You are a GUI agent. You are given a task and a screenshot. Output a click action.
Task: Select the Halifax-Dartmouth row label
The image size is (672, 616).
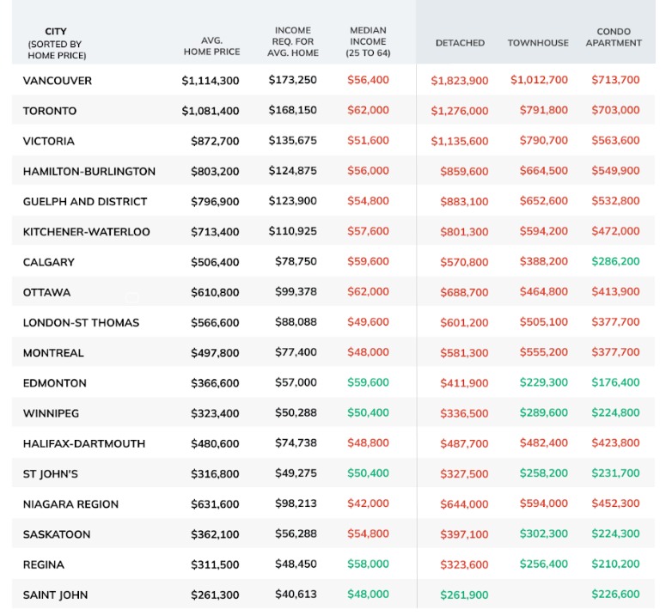click(84, 443)
